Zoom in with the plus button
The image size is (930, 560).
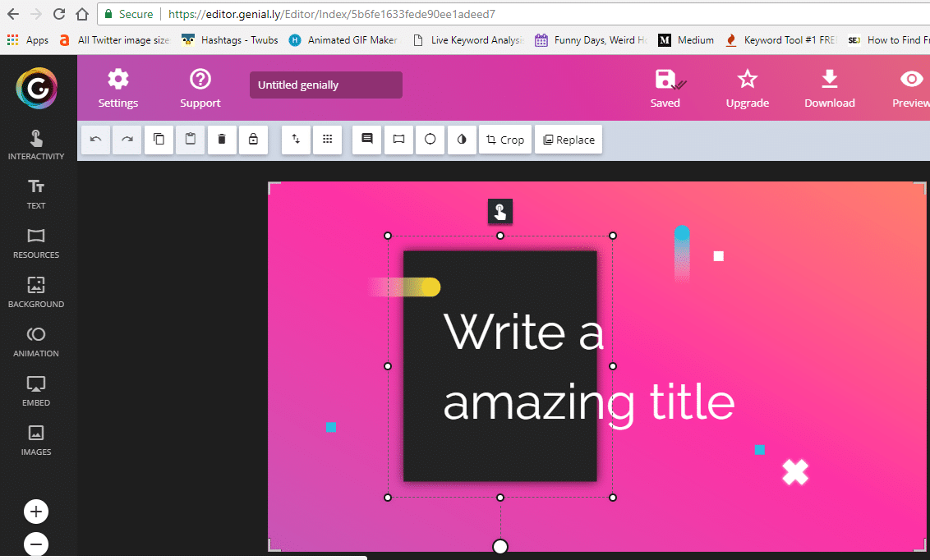coord(36,512)
